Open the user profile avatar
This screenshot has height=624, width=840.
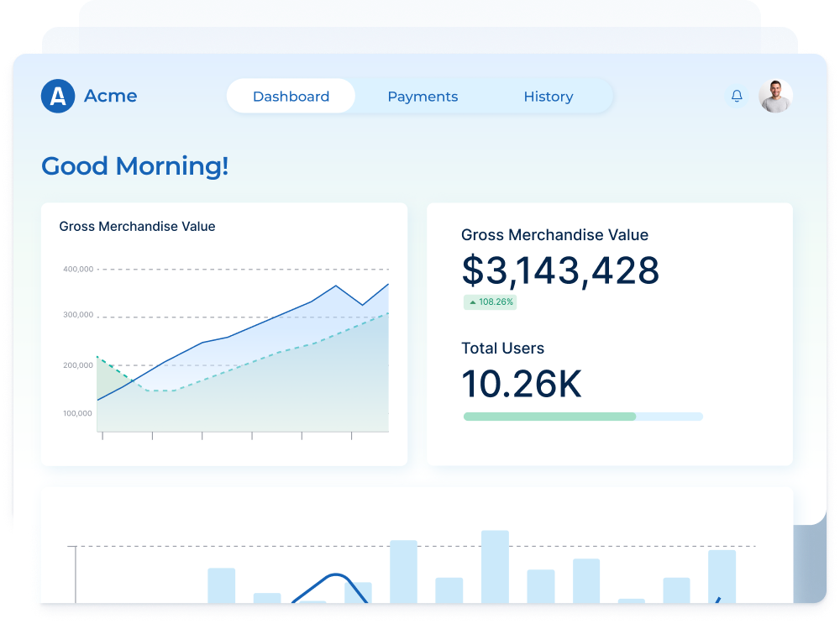click(x=775, y=97)
